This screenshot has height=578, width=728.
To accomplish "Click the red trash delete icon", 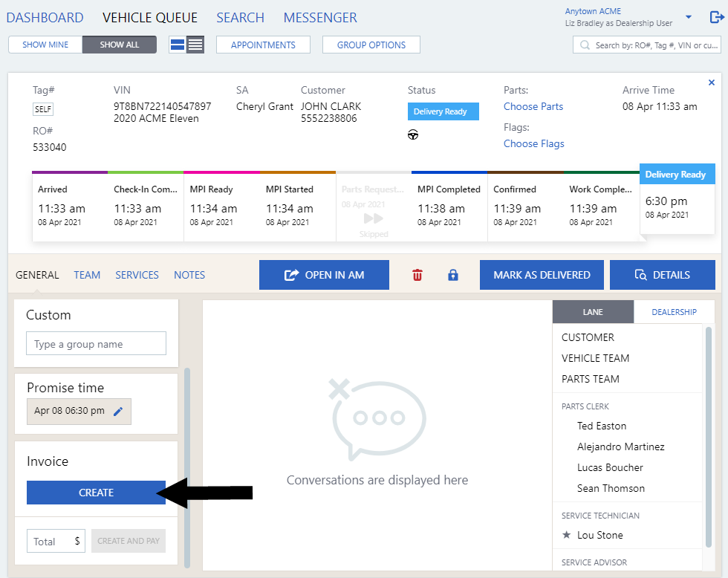I will click(417, 275).
